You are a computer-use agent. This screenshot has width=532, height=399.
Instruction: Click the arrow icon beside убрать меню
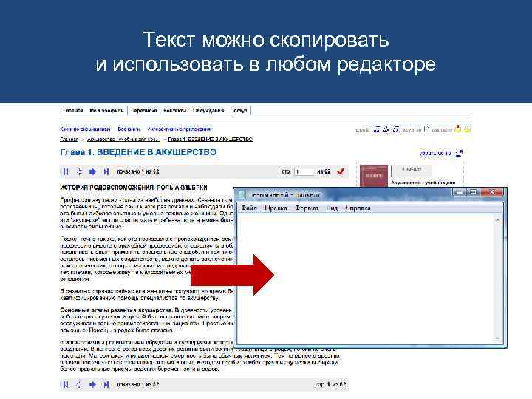(459, 154)
